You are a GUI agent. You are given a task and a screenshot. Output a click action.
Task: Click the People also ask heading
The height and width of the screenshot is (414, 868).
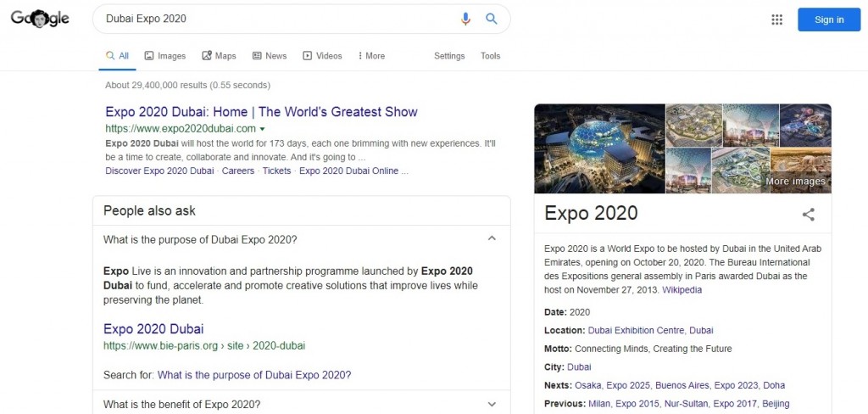(x=149, y=210)
